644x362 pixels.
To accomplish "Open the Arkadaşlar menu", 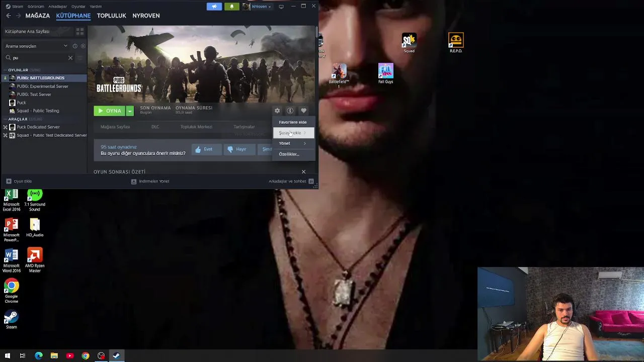I will click(58, 7).
